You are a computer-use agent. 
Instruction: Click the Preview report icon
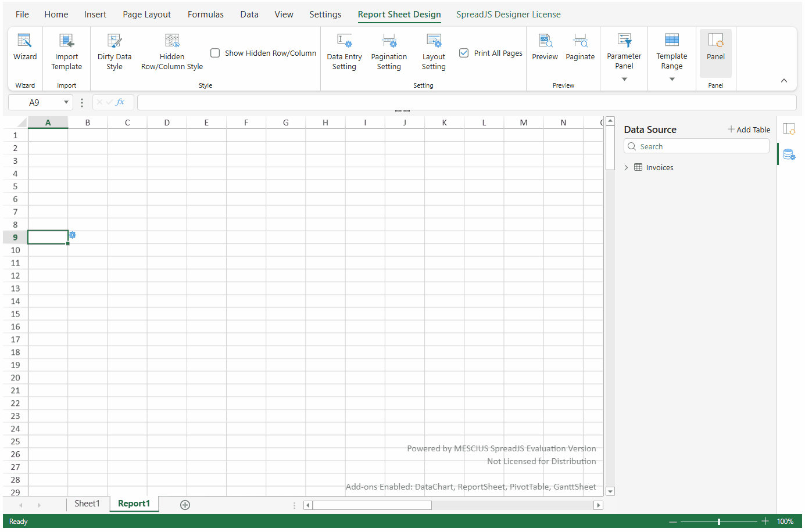545,41
